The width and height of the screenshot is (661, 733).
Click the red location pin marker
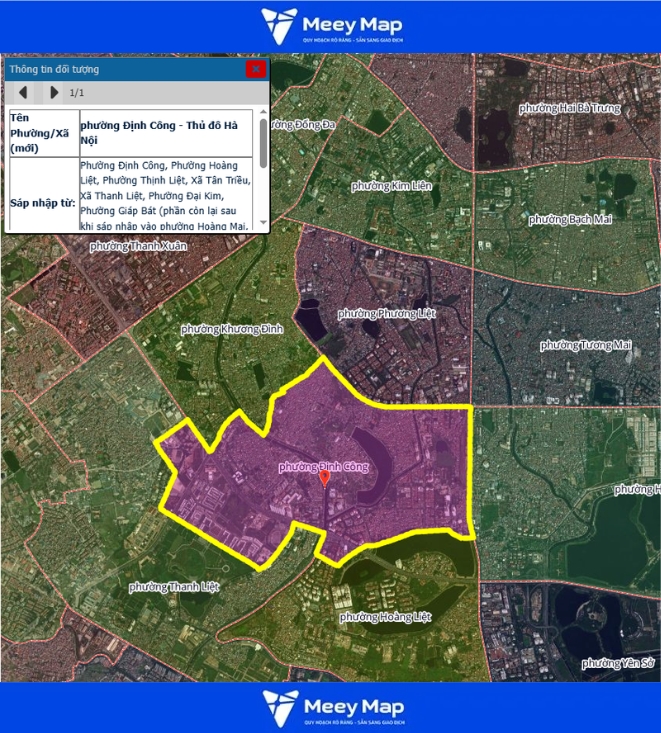(324, 478)
